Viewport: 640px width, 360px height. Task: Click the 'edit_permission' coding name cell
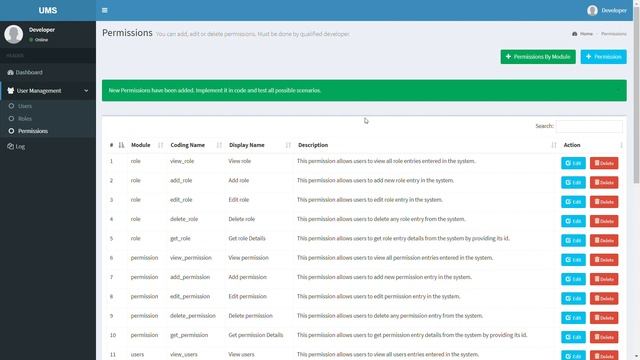pyautogui.click(x=190, y=296)
